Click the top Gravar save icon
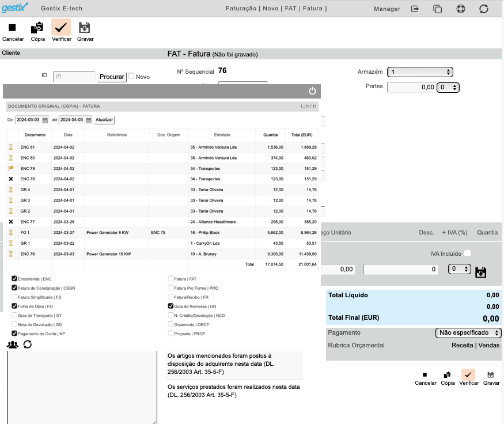 coord(85,28)
